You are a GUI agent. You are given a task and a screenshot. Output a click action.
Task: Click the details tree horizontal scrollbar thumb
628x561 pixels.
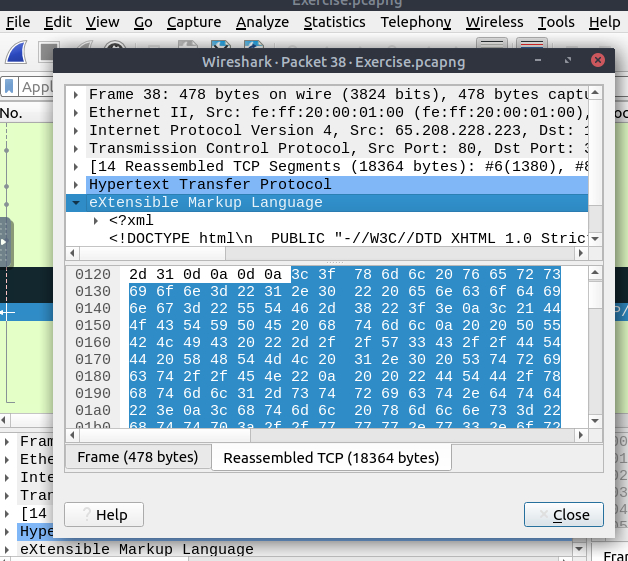tap(153, 253)
